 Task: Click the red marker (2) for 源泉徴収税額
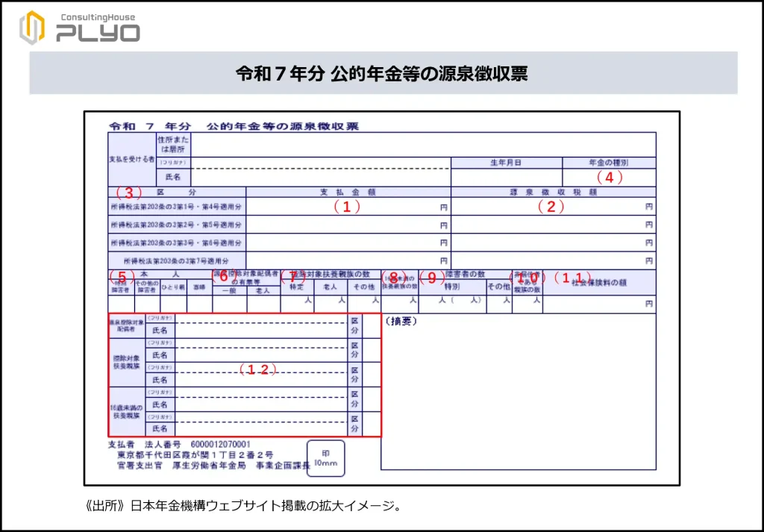click(x=551, y=207)
